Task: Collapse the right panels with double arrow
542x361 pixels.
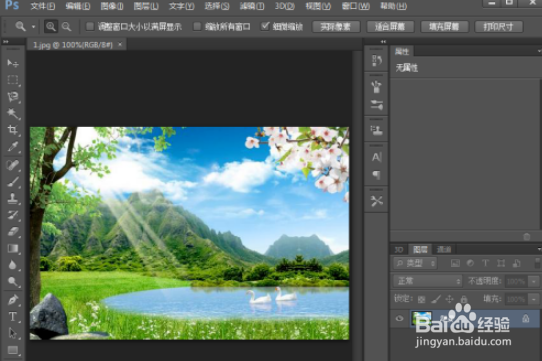Action: pyautogui.click(x=383, y=41)
